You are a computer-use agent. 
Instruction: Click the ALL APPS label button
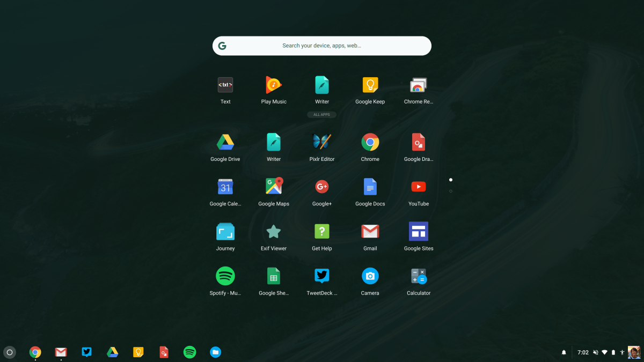click(322, 115)
